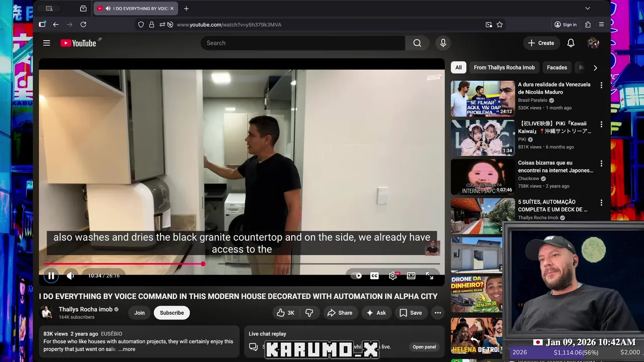Open options for Coisas bizarras video
This screenshot has height=362, width=644.
(x=601, y=164)
